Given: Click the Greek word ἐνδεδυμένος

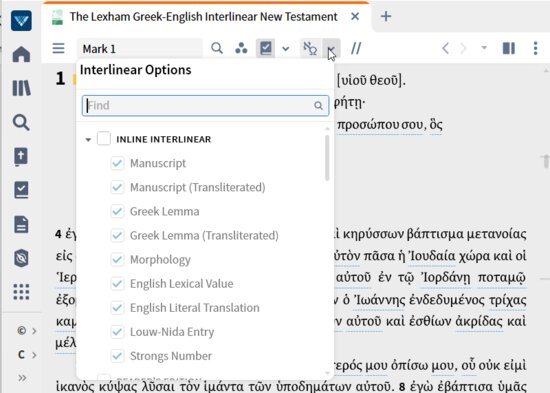Looking at the screenshot, I should 448,300.
